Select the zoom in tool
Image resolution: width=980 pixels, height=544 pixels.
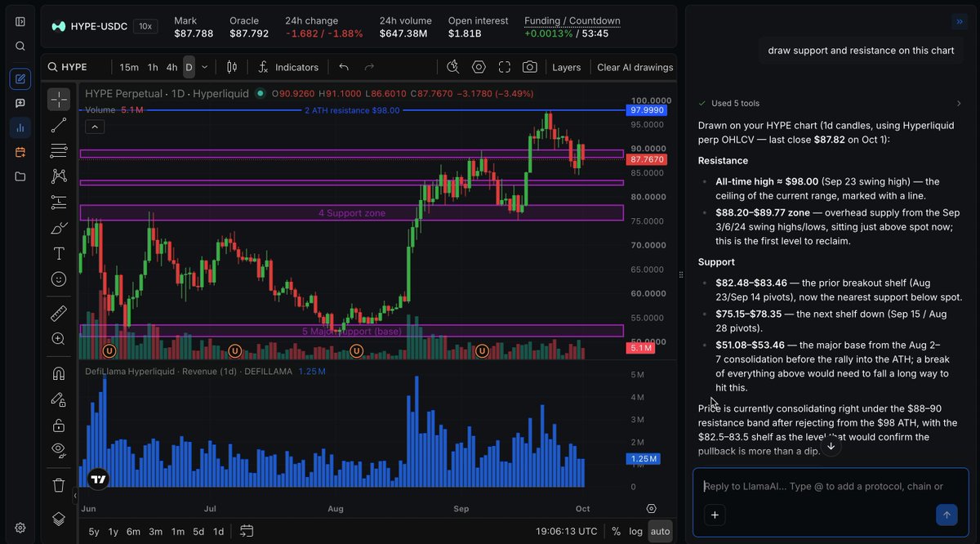pyautogui.click(x=59, y=338)
